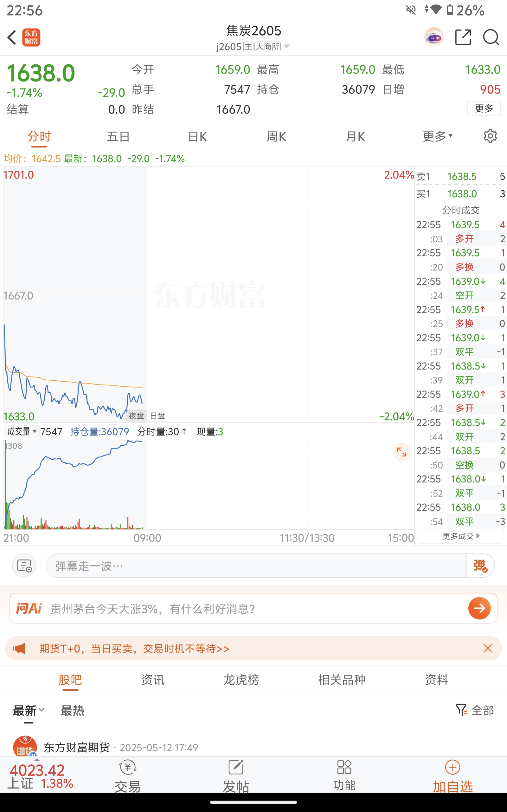The image size is (507, 812).
Task: Expand the j2605 contract selector dropdown
Action: (x=286, y=46)
